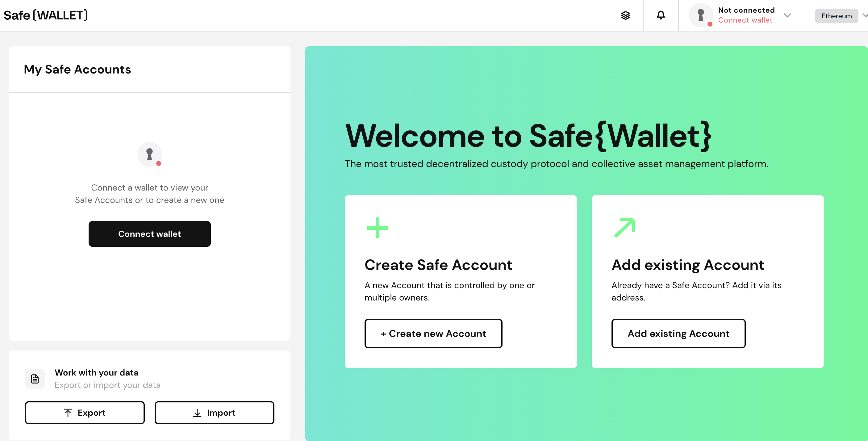Open the Ethereum network selector
Viewport: 868px width, 441px height.
point(836,16)
